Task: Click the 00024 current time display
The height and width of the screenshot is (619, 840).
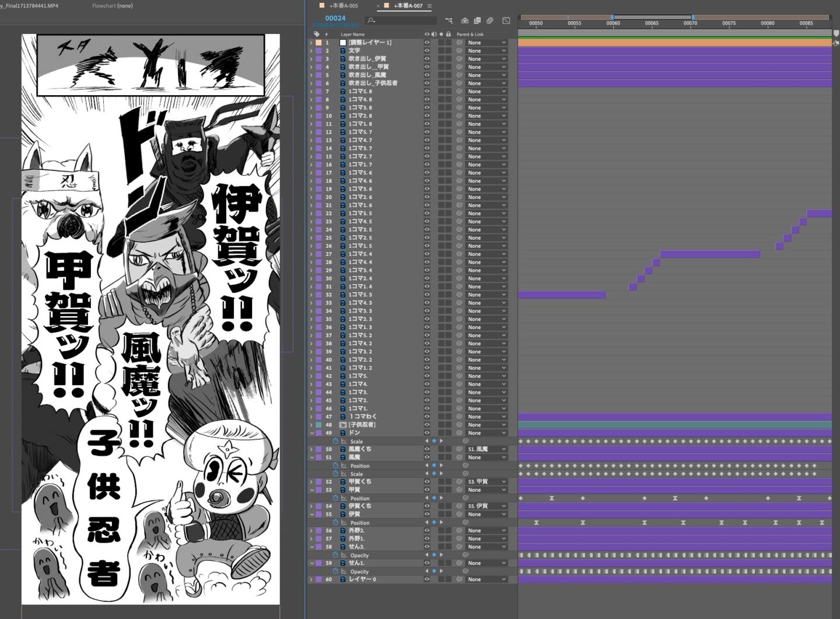Action: tap(335, 18)
